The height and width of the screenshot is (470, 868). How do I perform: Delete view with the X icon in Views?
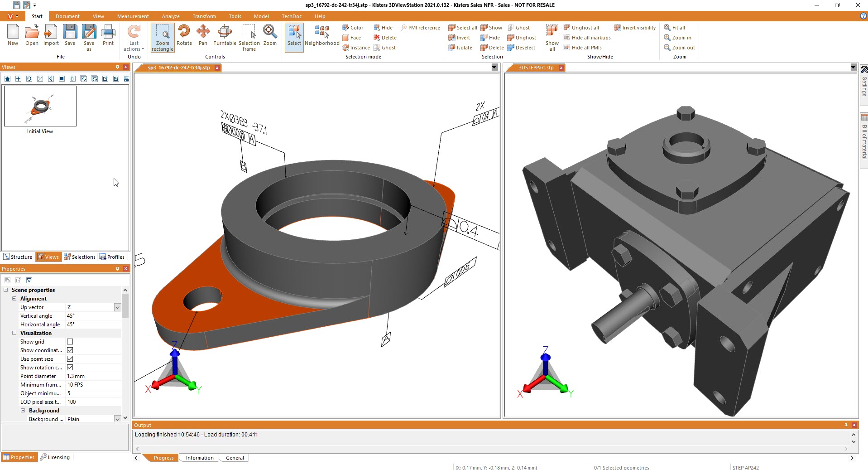[x=40, y=79]
